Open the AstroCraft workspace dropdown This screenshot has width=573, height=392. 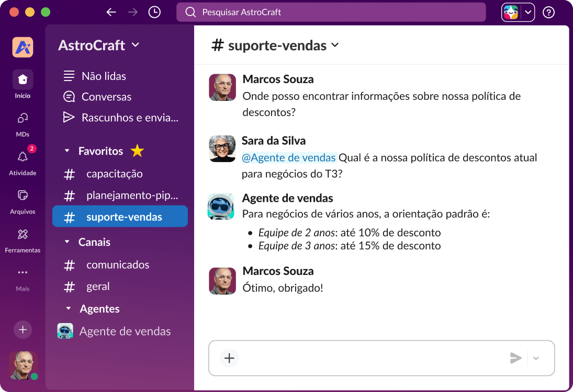tap(135, 45)
